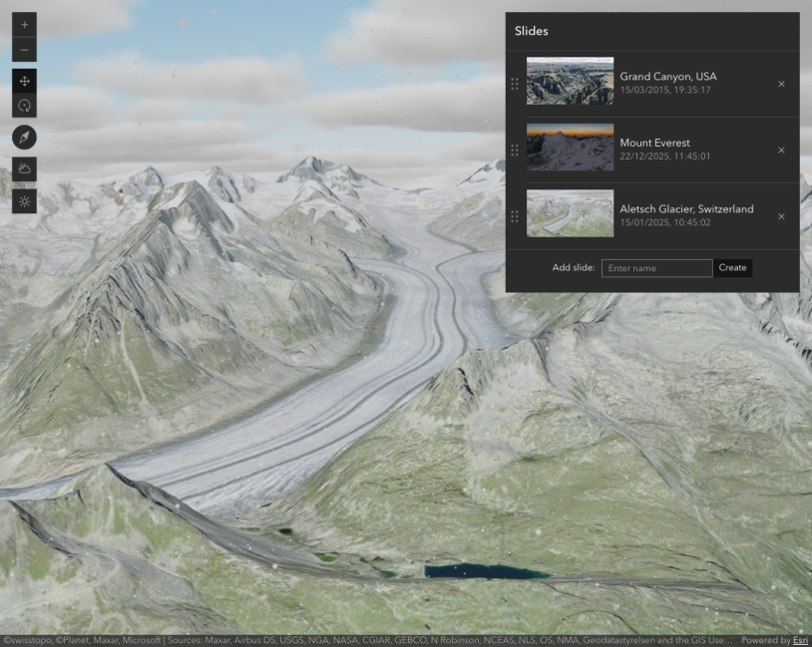Open the daylight settings tool

pos(23,200)
